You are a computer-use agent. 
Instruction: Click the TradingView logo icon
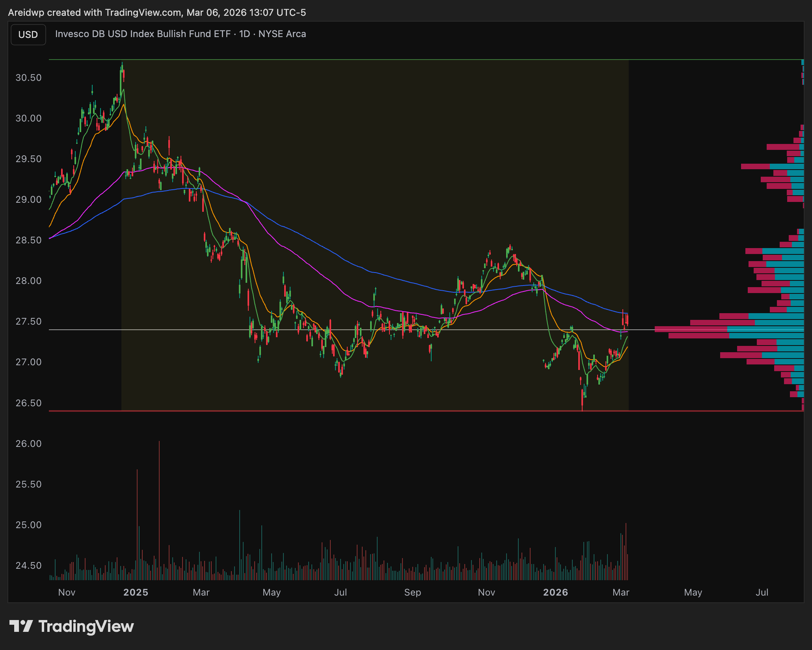coord(21,626)
